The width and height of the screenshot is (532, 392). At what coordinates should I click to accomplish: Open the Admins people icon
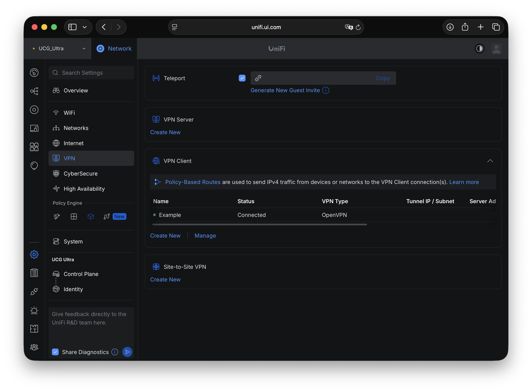click(x=34, y=347)
